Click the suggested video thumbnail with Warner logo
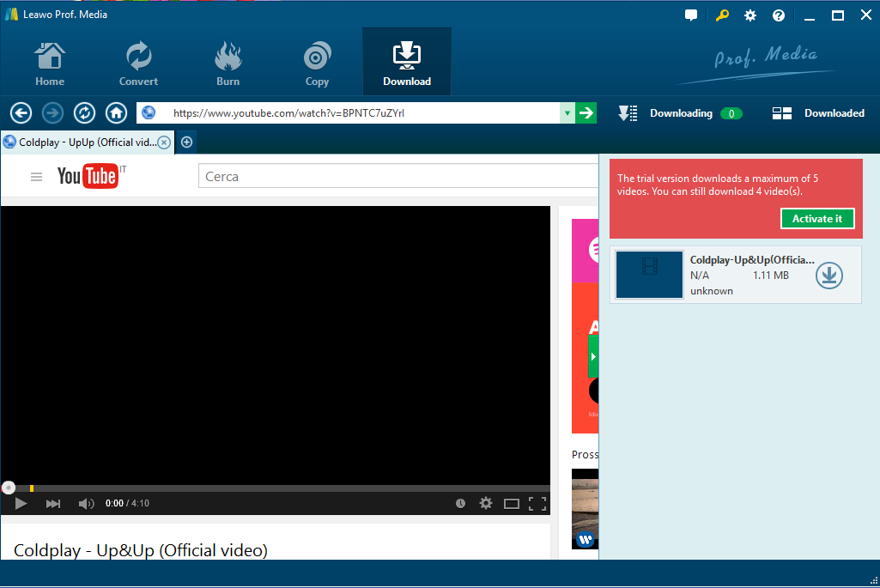 585,509
